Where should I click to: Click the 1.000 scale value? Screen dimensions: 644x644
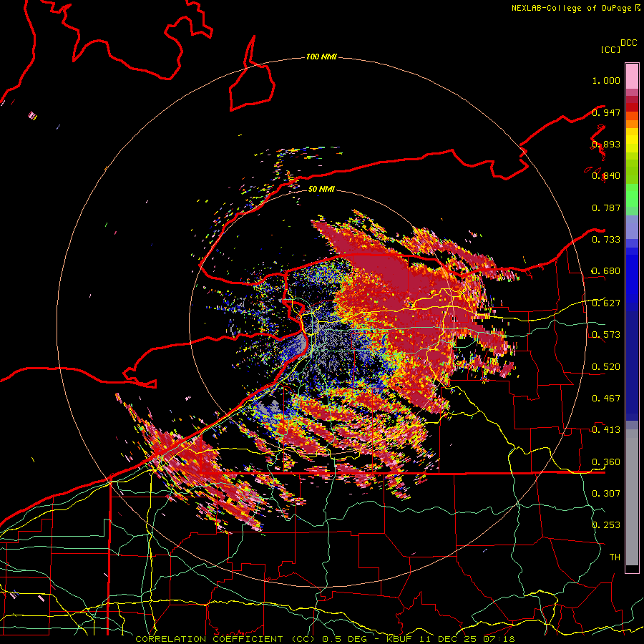point(606,80)
